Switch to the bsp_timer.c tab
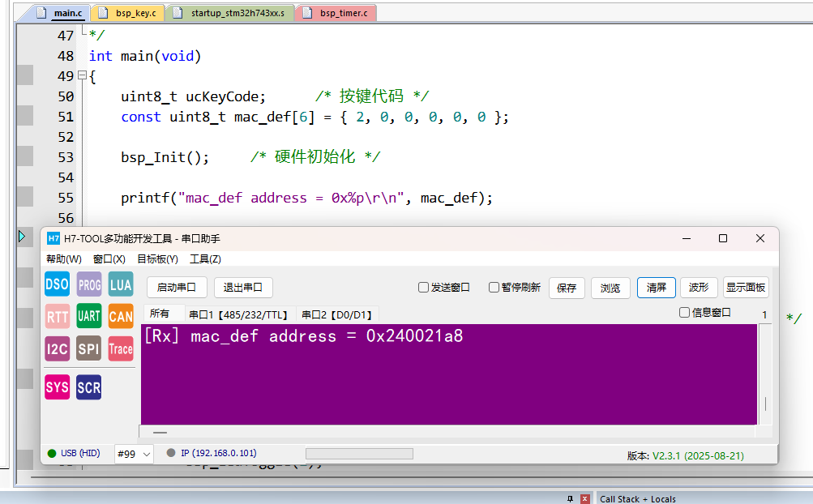 pyautogui.click(x=339, y=13)
